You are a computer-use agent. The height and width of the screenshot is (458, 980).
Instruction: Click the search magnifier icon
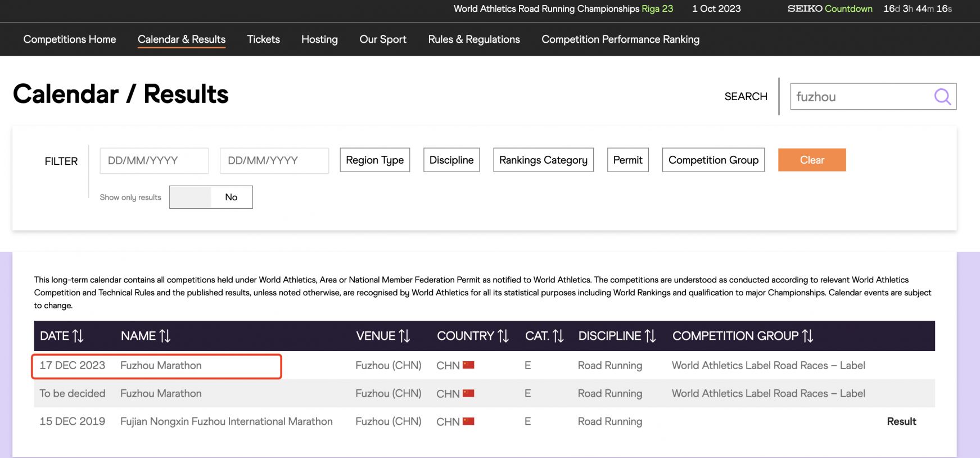tap(942, 97)
